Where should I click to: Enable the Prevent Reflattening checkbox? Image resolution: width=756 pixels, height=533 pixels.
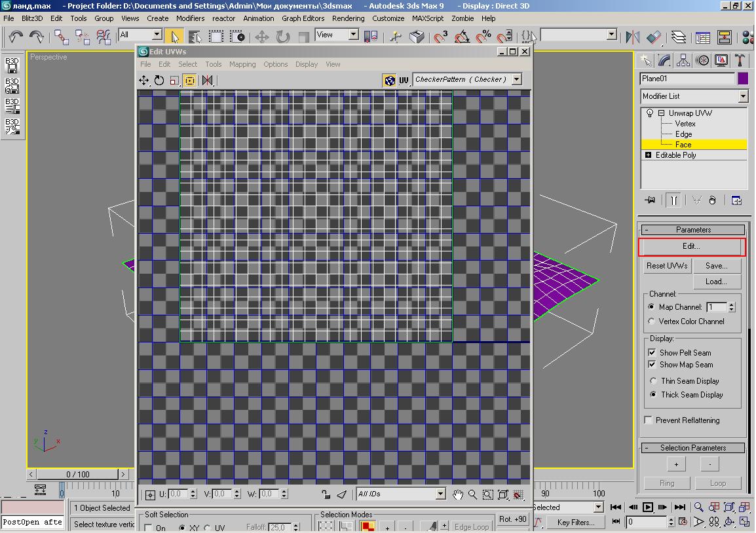pos(649,420)
